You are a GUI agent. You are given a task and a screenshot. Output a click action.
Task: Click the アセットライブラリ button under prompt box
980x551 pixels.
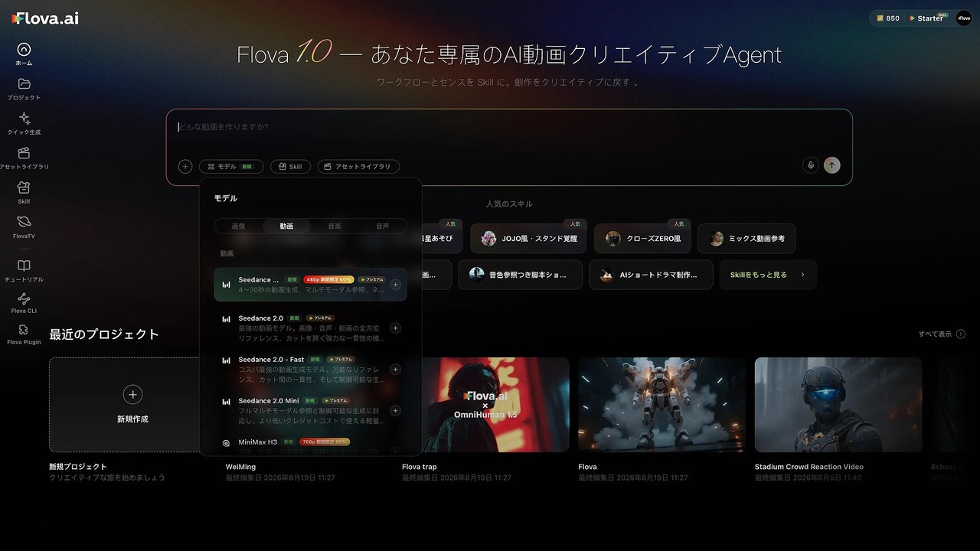pyautogui.click(x=358, y=166)
